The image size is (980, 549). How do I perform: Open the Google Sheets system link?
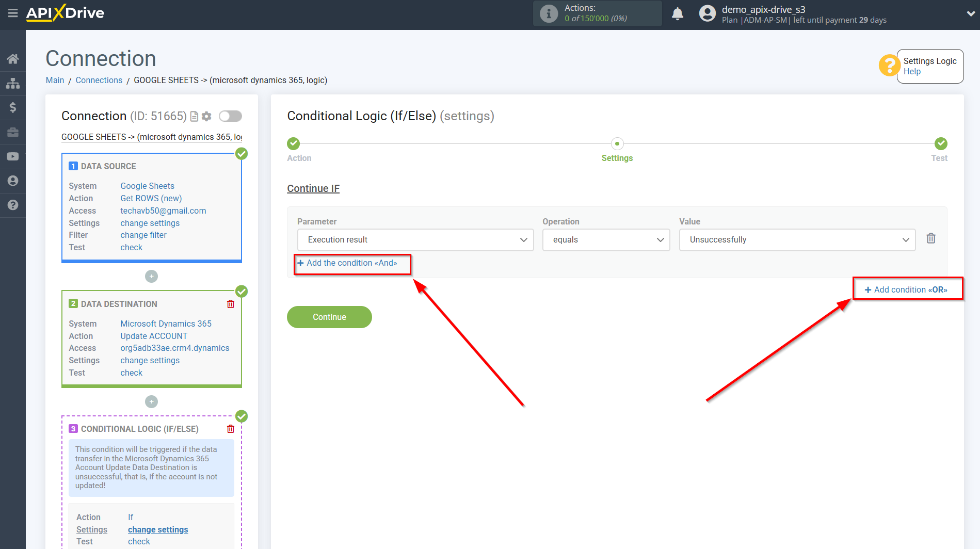pos(148,186)
